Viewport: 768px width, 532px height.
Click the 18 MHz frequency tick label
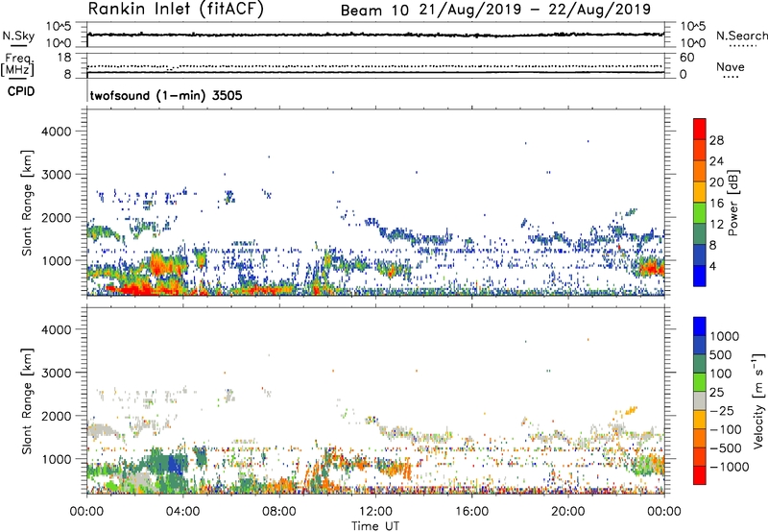pos(63,58)
